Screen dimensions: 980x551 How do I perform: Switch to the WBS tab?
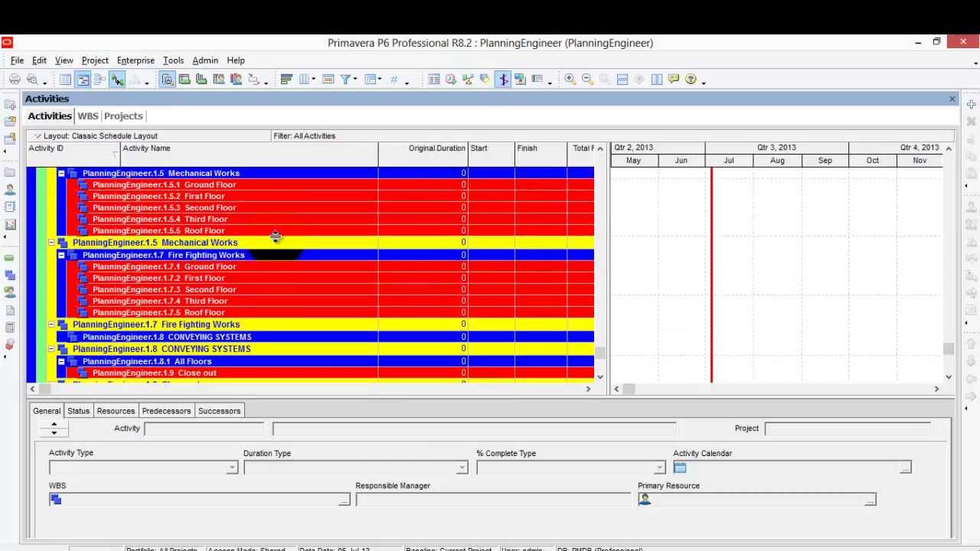point(88,116)
